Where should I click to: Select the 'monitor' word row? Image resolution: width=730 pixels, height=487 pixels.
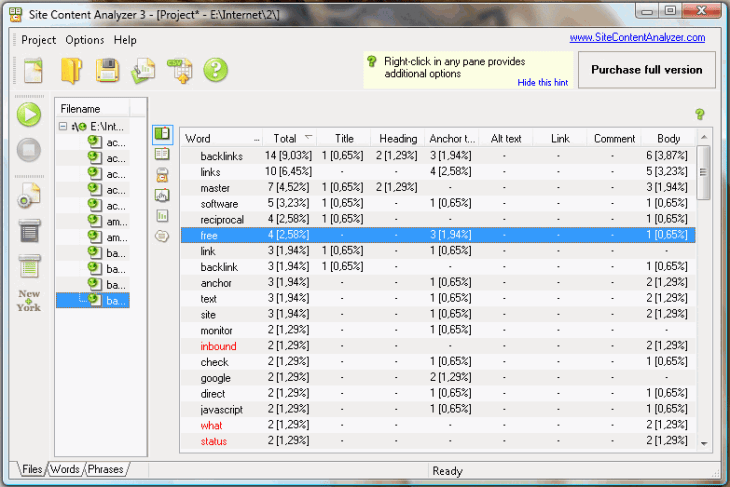[x=438, y=330]
